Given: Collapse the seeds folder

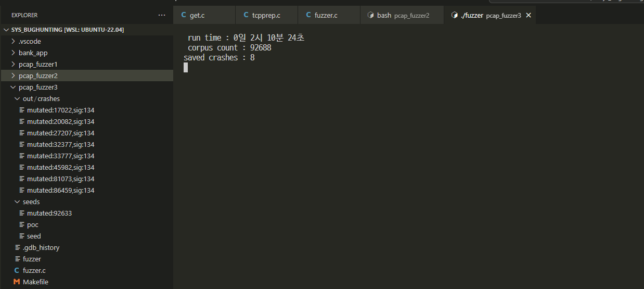Looking at the screenshot, I should click(87, 202).
